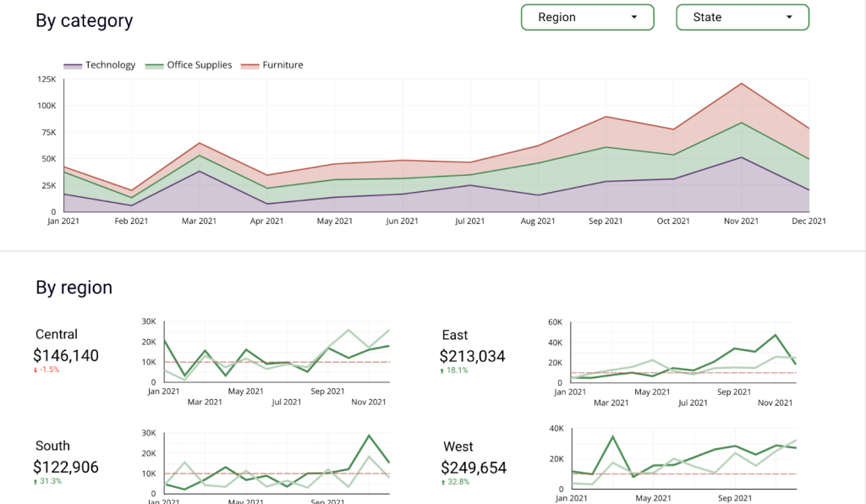
Task: Select the East total $213,034
Action: [x=473, y=356]
